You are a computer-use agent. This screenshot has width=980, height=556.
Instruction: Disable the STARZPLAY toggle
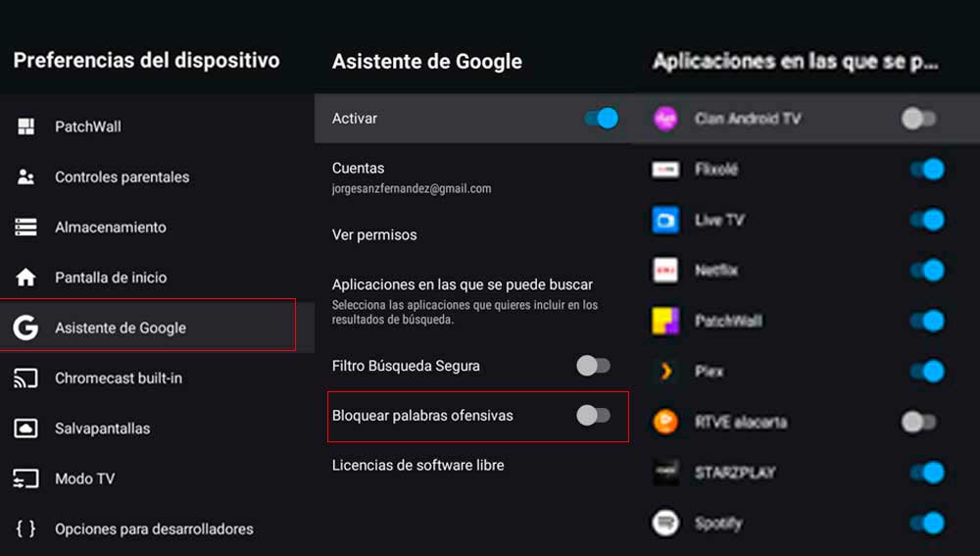927,473
